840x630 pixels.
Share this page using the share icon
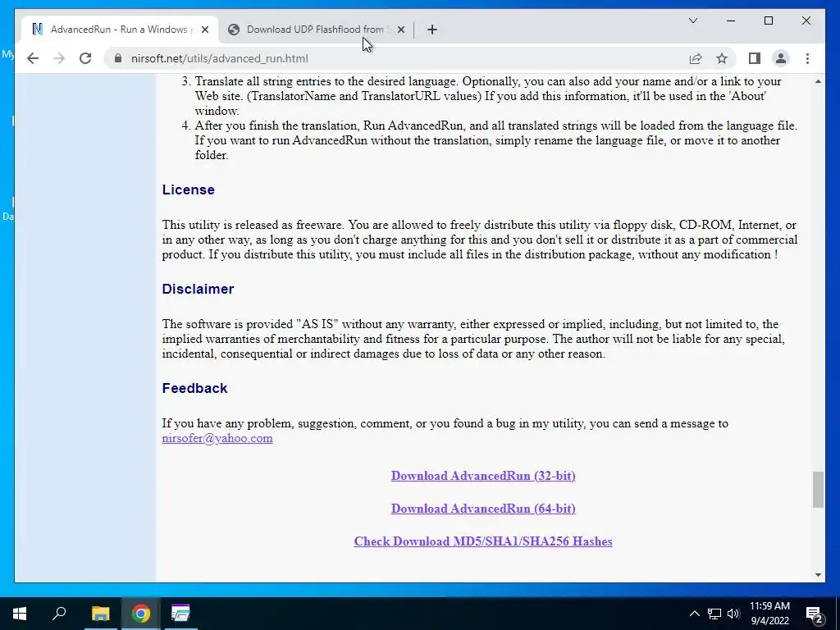[x=696, y=58]
